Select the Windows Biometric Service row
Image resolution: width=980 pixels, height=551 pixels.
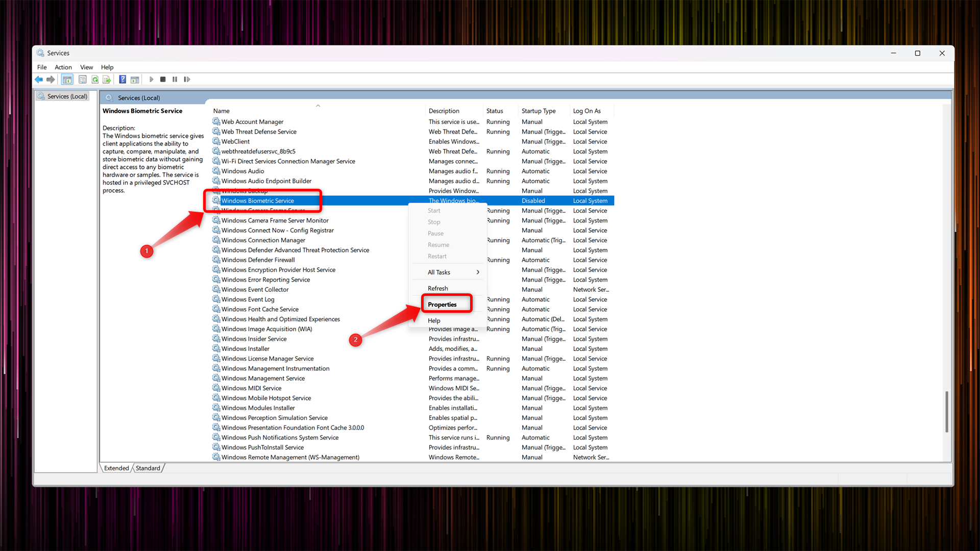click(x=412, y=201)
